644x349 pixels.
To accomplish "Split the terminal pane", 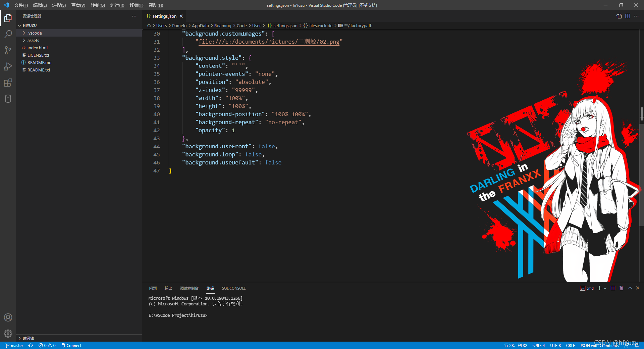I will coord(613,288).
